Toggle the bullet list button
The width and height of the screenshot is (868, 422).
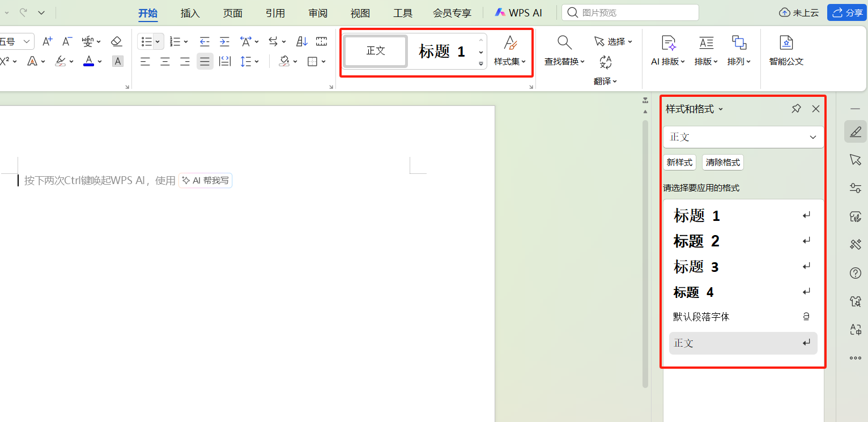[x=147, y=41]
